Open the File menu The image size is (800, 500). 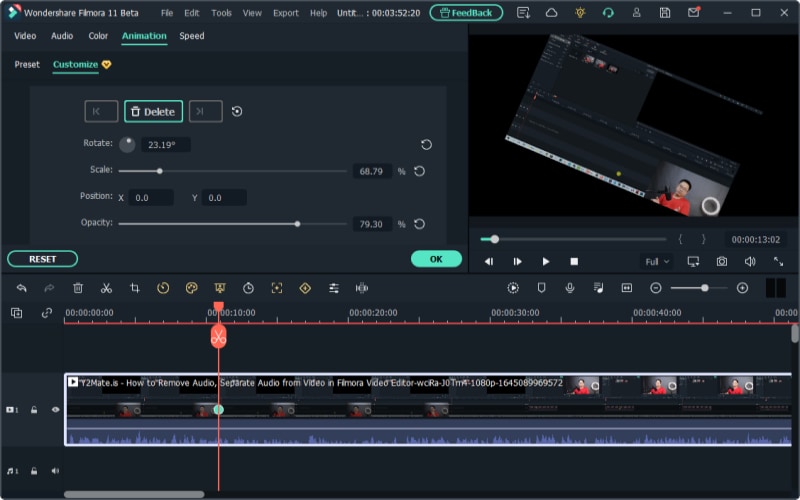167,13
